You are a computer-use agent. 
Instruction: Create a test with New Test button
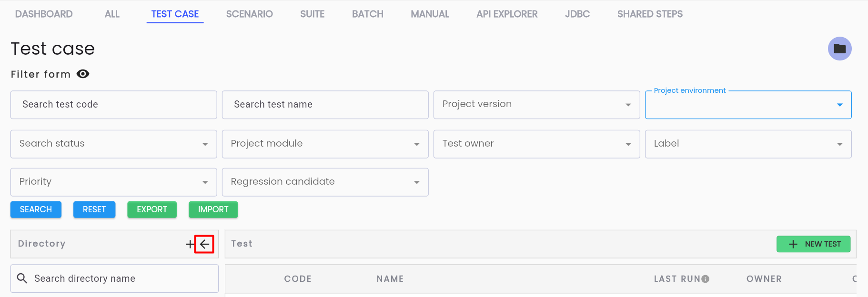813,244
